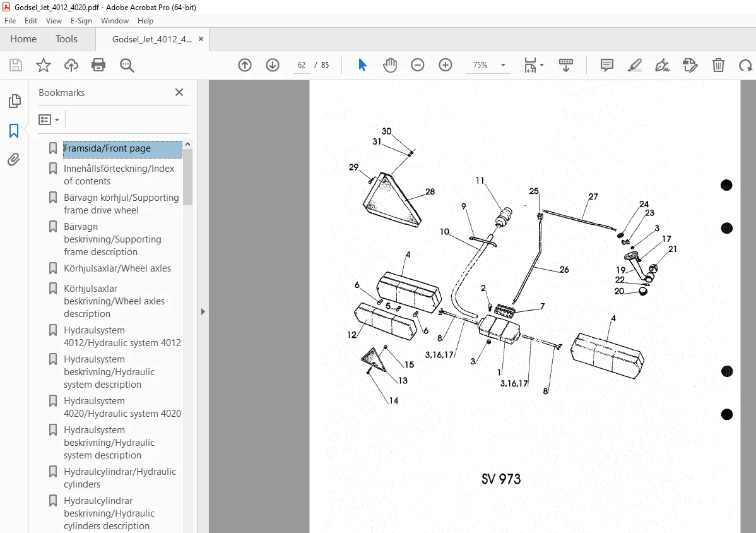Click the upload to cloud icon
The width and height of the screenshot is (756, 533).
click(71, 64)
